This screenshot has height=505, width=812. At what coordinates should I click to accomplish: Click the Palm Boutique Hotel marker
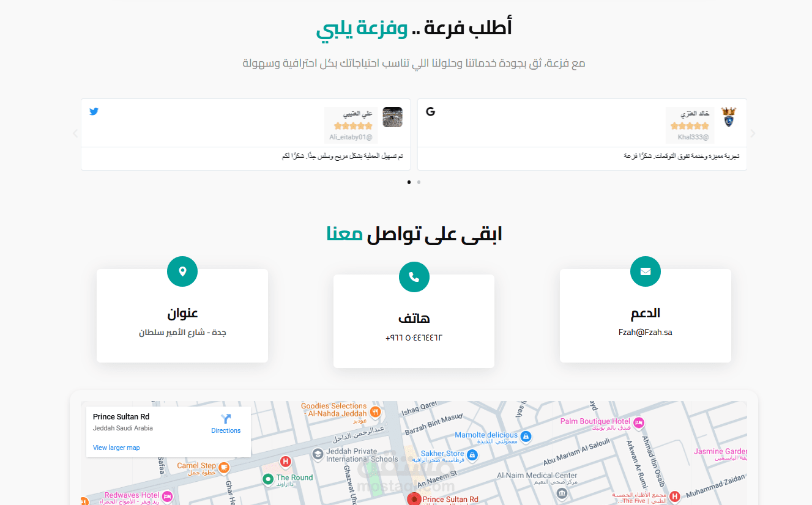639,422
